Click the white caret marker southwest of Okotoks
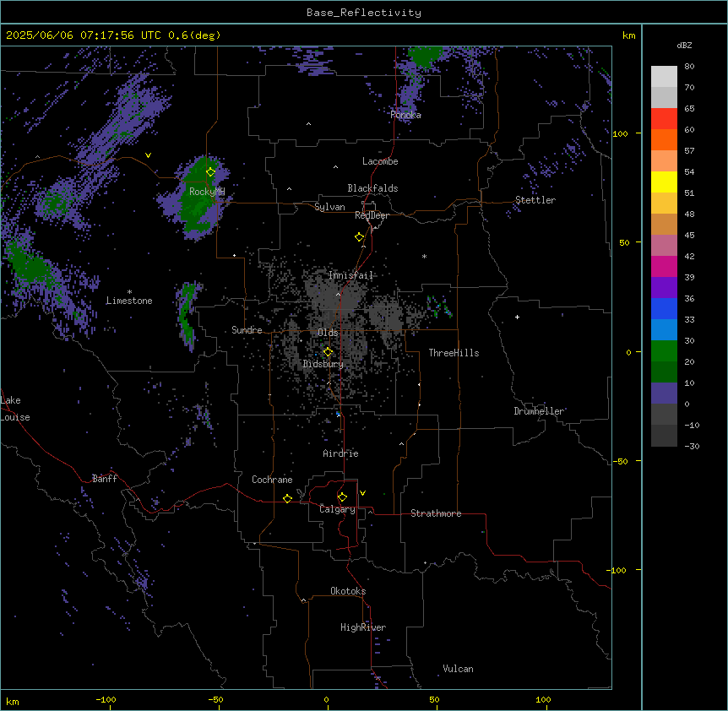728x711 pixels. 304,600
